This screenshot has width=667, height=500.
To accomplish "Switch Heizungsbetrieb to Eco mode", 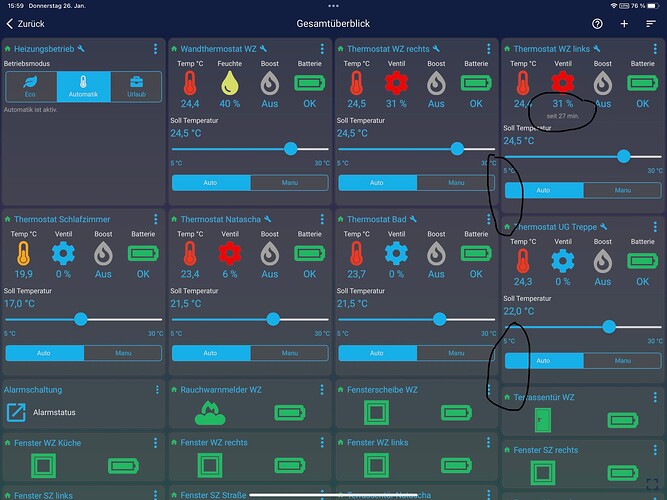I will (31, 87).
